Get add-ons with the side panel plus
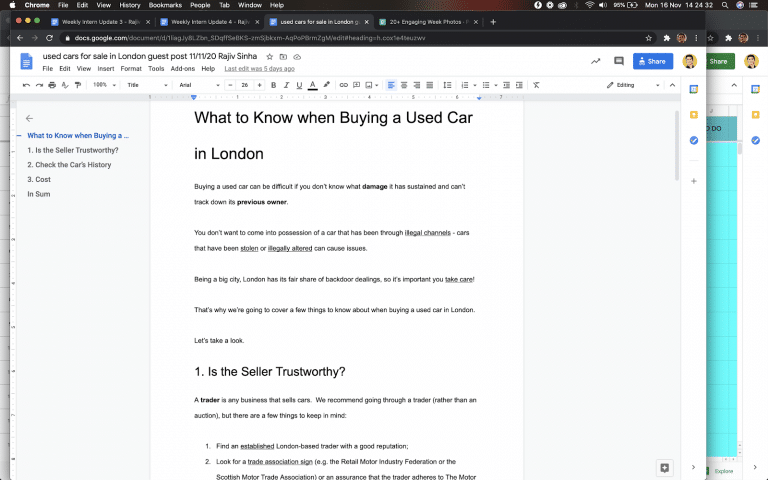 (694, 181)
